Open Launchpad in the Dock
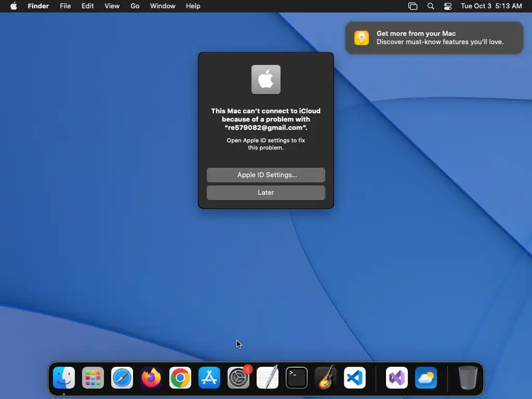The height and width of the screenshot is (399, 532). [x=93, y=378]
